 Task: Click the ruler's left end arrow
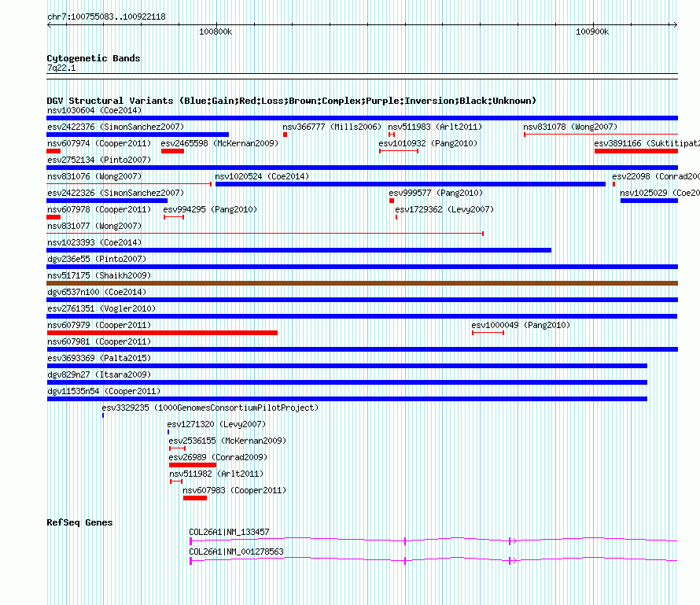49,25
